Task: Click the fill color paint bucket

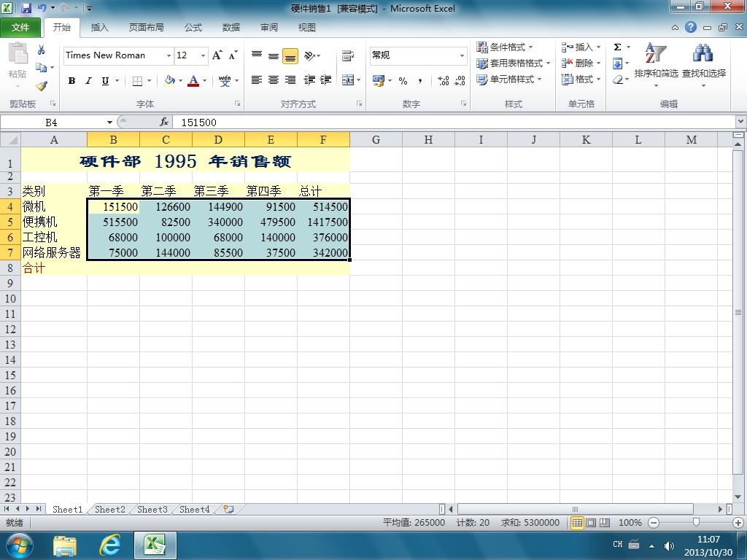Action: [169, 80]
